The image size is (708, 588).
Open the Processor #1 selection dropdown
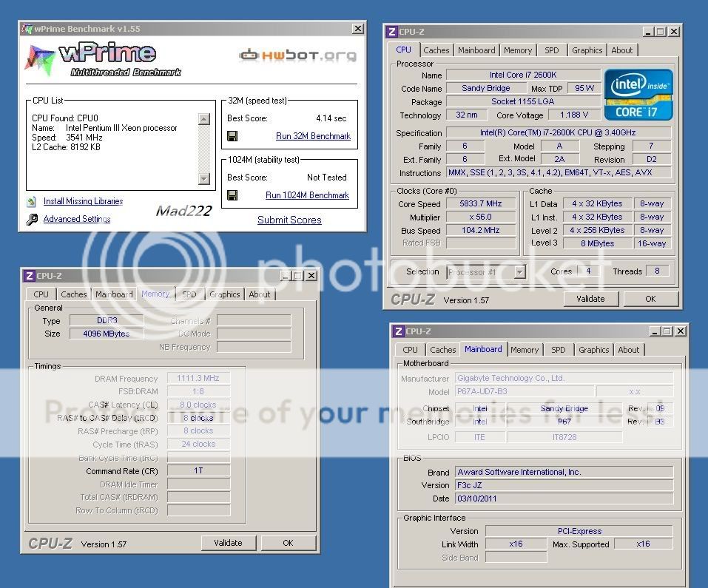(x=520, y=272)
